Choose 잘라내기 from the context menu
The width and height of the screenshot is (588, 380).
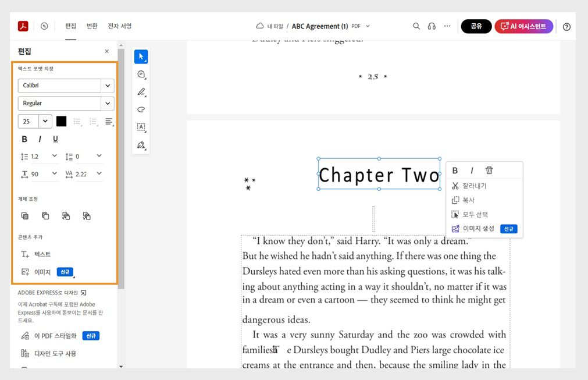click(x=475, y=186)
